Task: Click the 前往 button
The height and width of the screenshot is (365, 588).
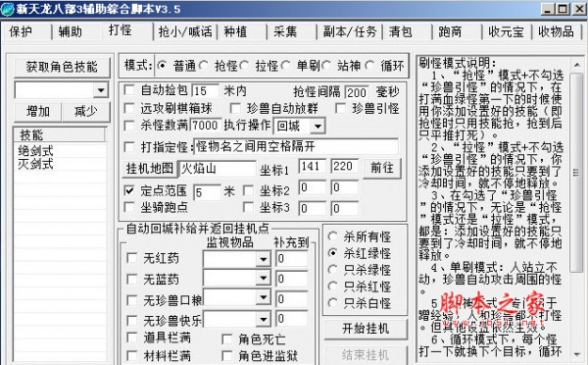Action: click(382, 168)
